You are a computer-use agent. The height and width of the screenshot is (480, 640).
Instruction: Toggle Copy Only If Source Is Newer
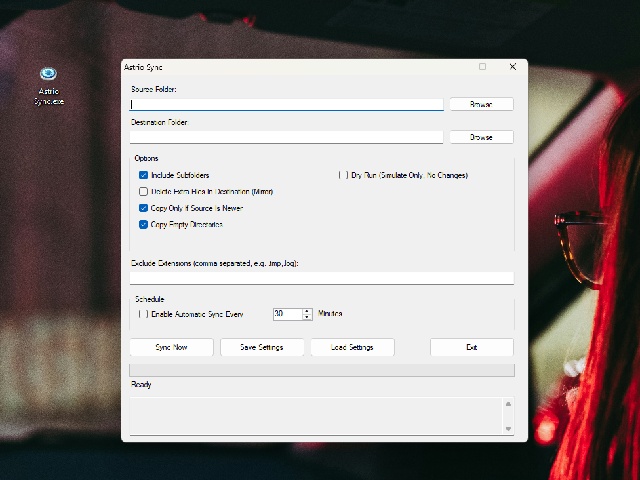tap(143, 208)
